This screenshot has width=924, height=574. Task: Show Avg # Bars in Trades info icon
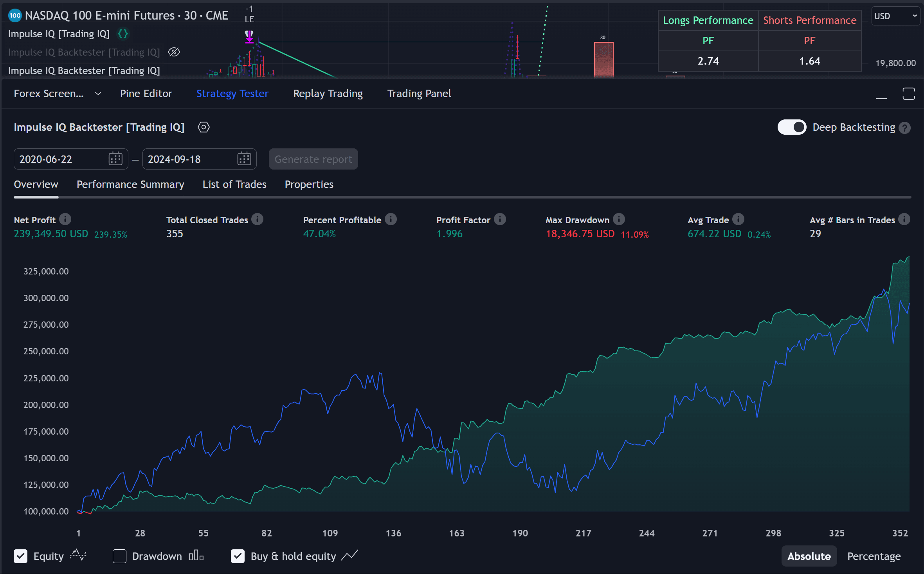pyautogui.click(x=904, y=219)
